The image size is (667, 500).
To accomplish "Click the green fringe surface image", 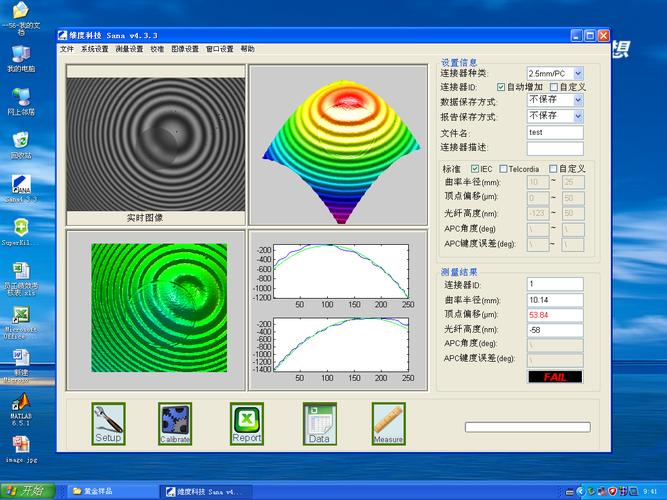I will [159, 308].
